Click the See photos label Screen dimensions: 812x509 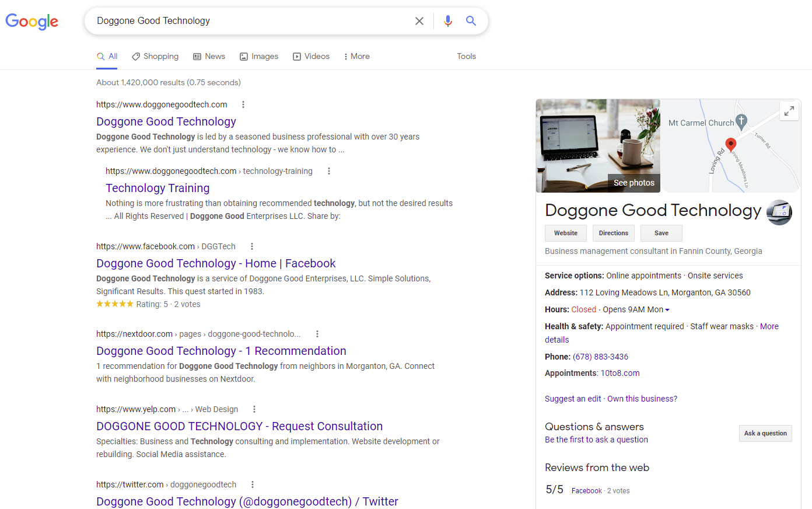(x=634, y=183)
